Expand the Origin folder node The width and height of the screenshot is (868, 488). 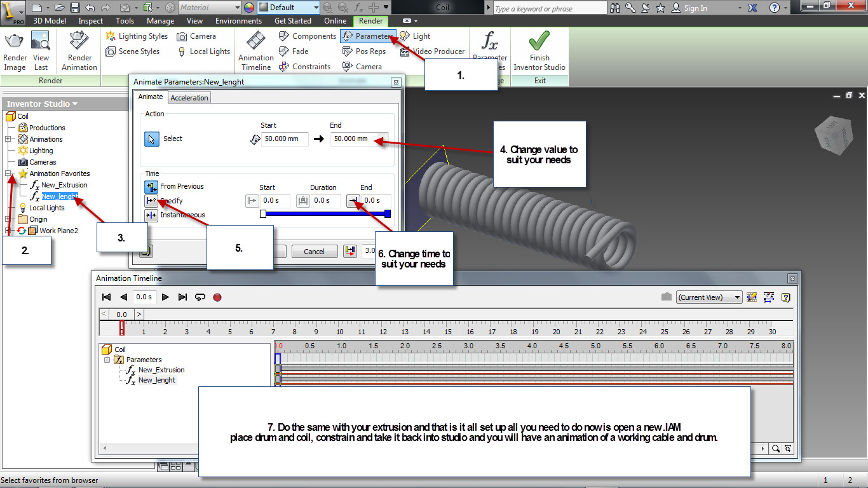tap(8, 219)
